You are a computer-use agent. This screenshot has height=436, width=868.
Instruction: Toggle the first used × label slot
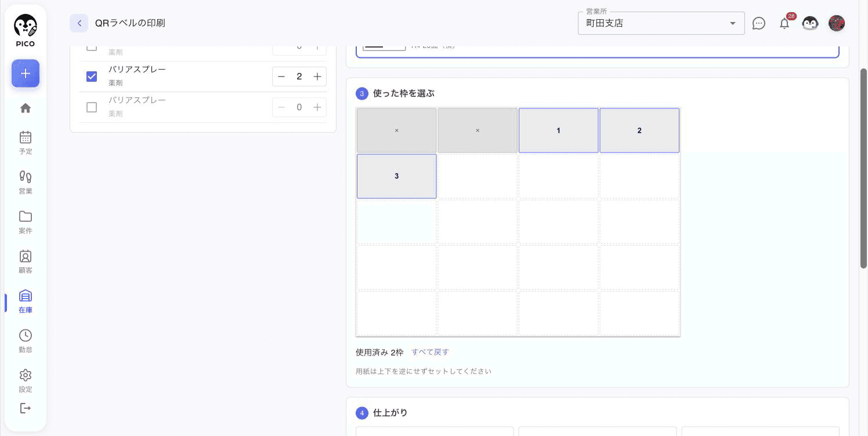[x=397, y=130]
